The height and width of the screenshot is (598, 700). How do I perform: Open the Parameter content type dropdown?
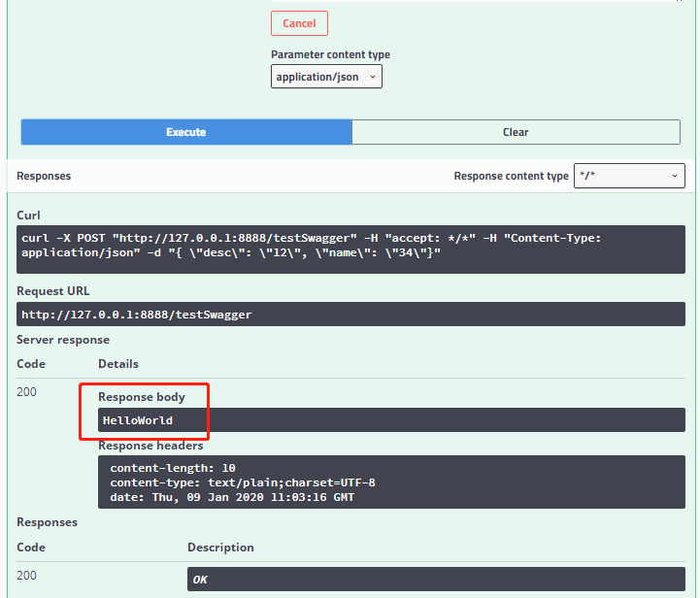326,77
